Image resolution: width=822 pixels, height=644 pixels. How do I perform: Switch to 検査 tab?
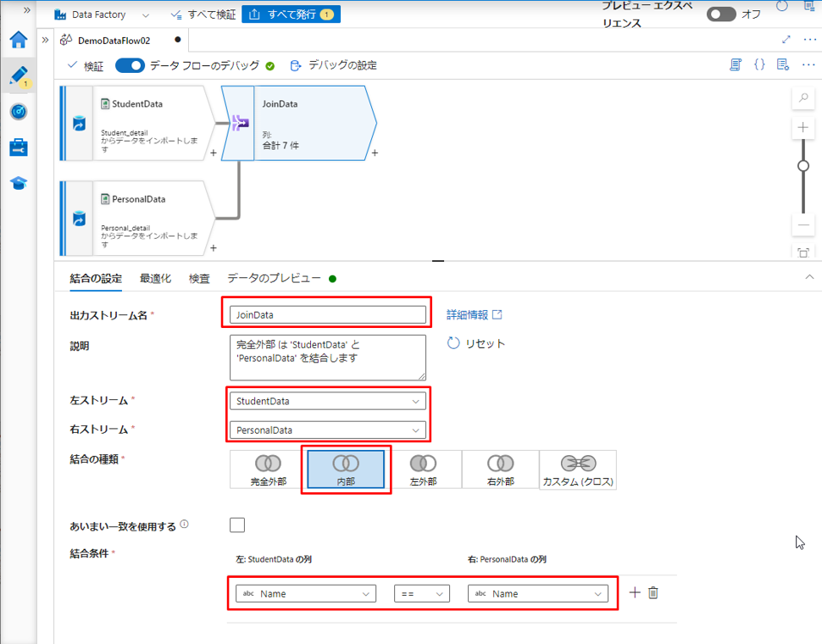coord(199,279)
